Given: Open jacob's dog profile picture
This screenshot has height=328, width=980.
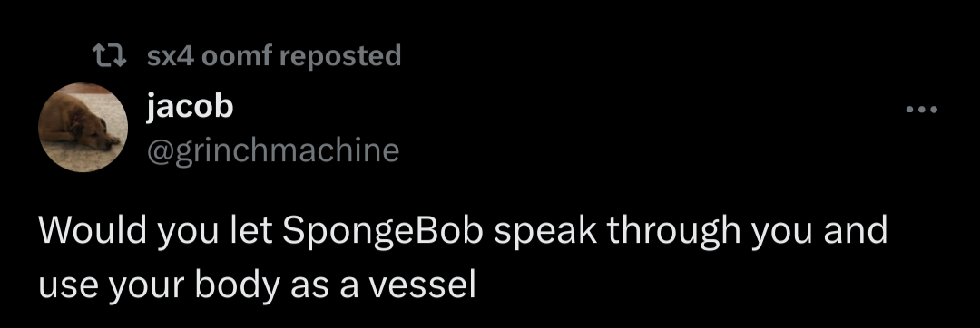Looking at the screenshot, I should [83, 127].
